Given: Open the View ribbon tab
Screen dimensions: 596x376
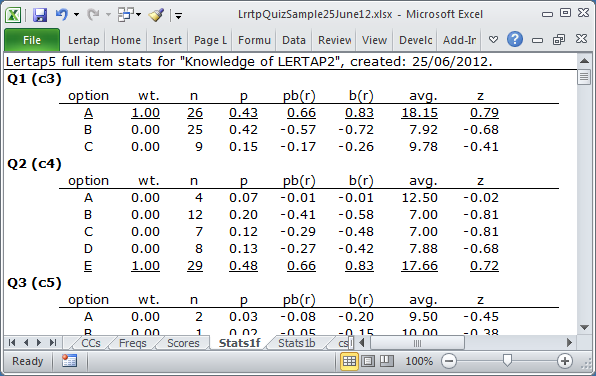Looking at the screenshot, I should (x=374, y=40).
